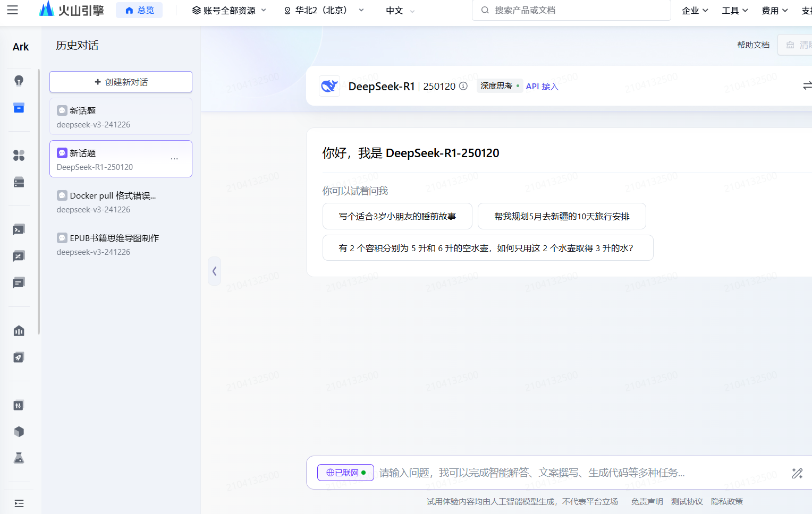Screen dimensions: 812x514
Task: Click the 清除 button at top right
Action: pyautogui.click(x=796, y=45)
